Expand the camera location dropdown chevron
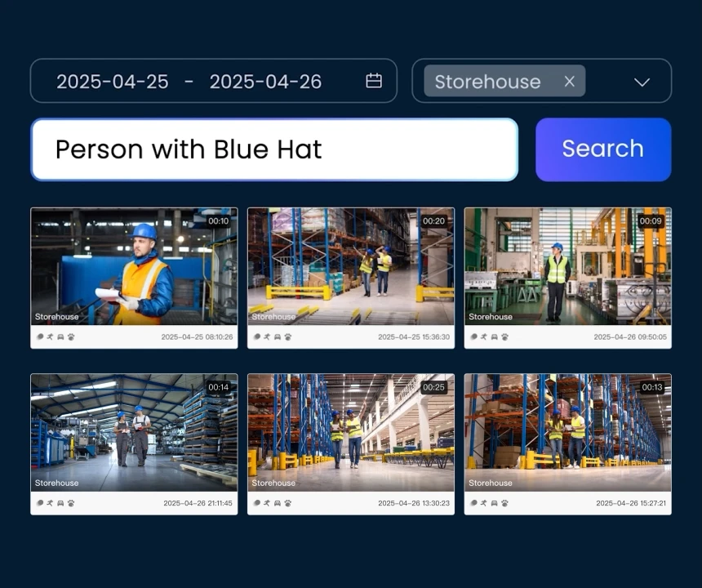702x588 pixels. point(642,82)
